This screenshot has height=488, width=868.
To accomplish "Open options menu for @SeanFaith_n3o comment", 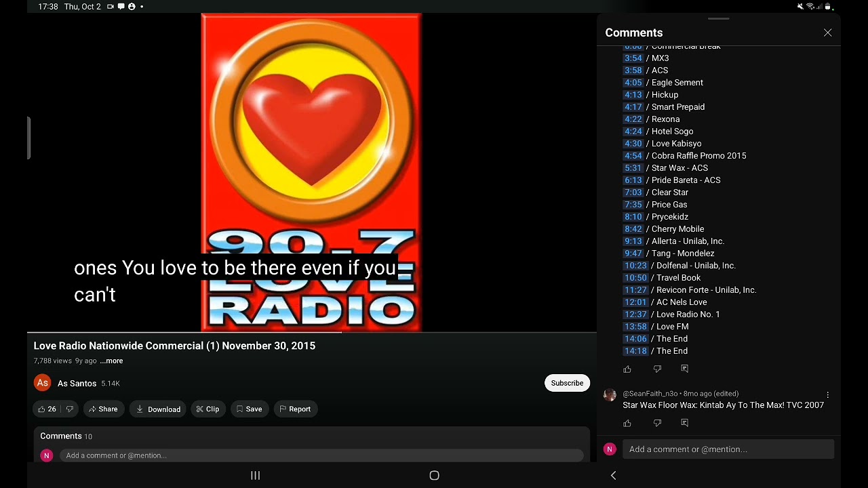I will click(x=827, y=394).
